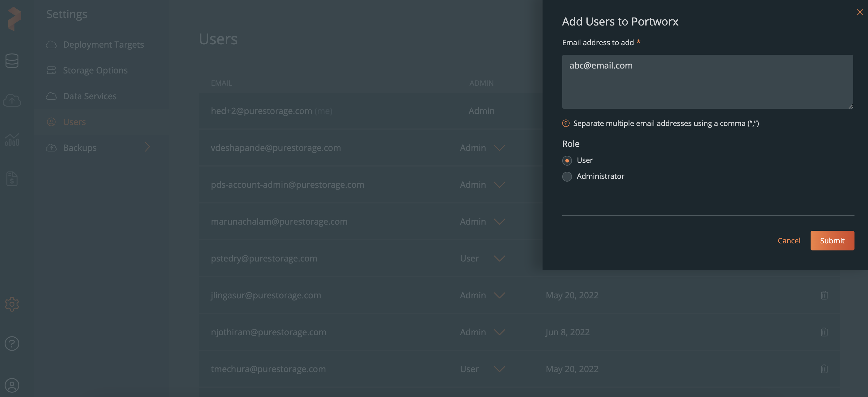Click May 20, 2022 date in tmechura row
868x397 pixels.
(x=572, y=369)
